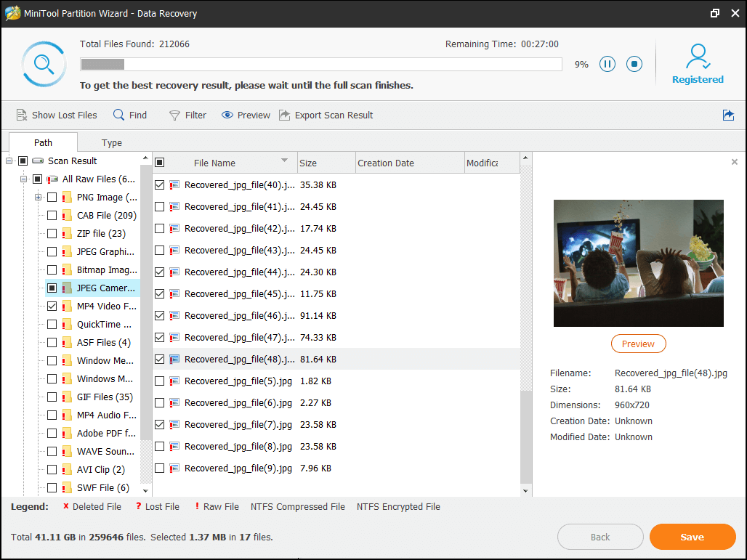747x560 pixels.
Task: Click the orange Save button
Action: tap(693, 537)
